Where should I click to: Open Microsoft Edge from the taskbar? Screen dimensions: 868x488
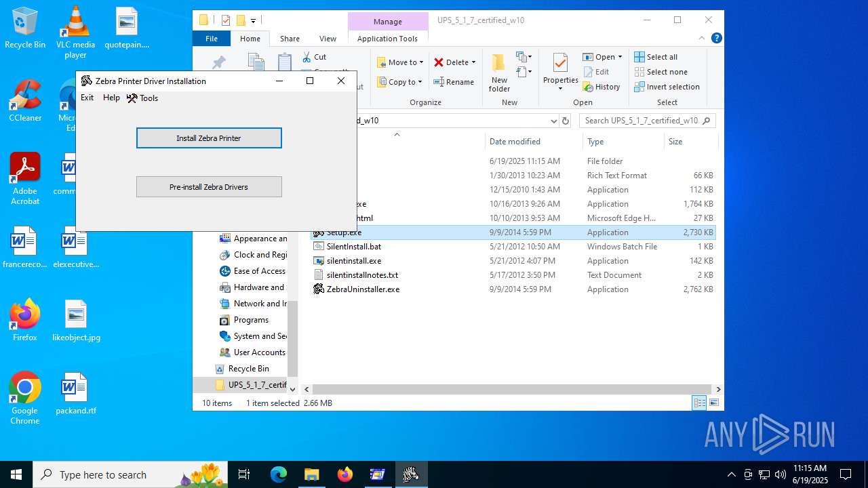pos(279,474)
